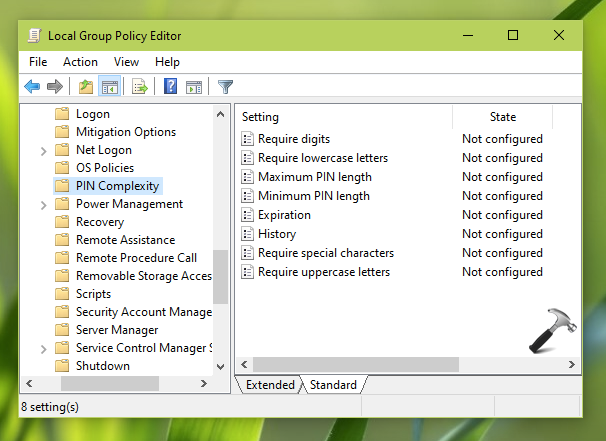Click the Export List toolbar icon

140,87
